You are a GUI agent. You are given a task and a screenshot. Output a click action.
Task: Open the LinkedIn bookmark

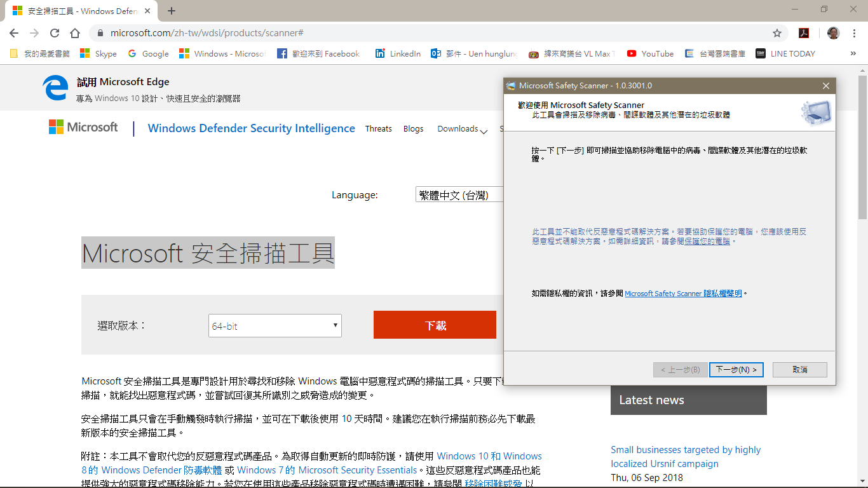point(398,53)
